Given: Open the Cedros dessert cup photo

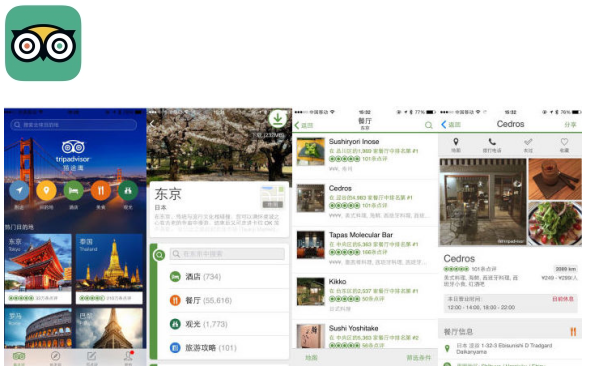Looking at the screenshot, I should click(x=555, y=179).
